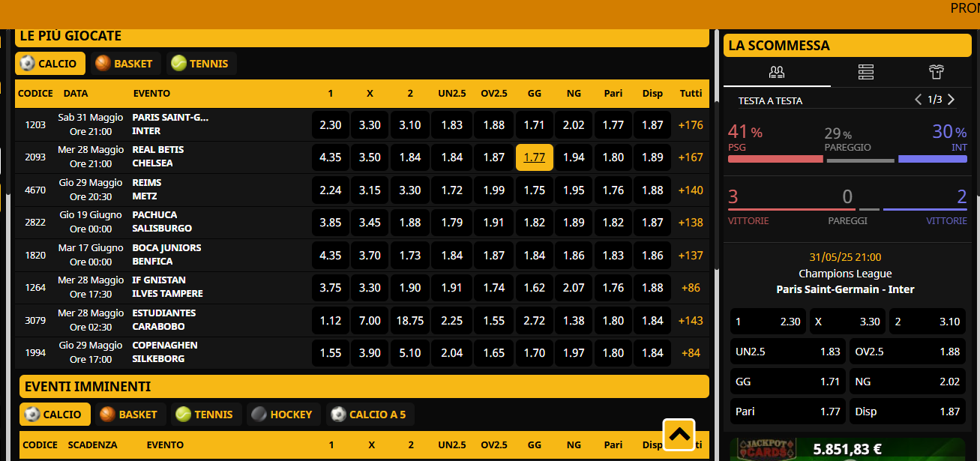The image size is (980, 461).
Task: Pick GG 1.62 for IF Gnistan-Ilves Tampere
Action: click(x=535, y=288)
